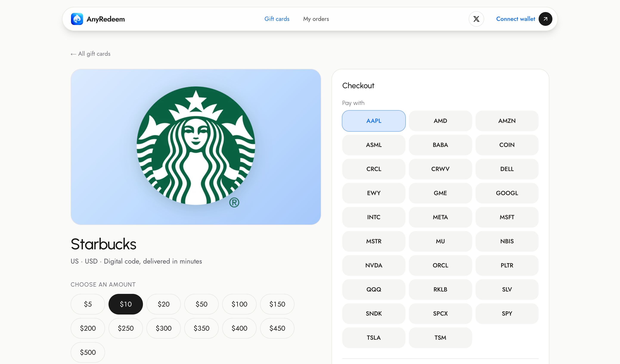Pay with AAPL
Viewport: 620px width, 364px height.
(374, 121)
